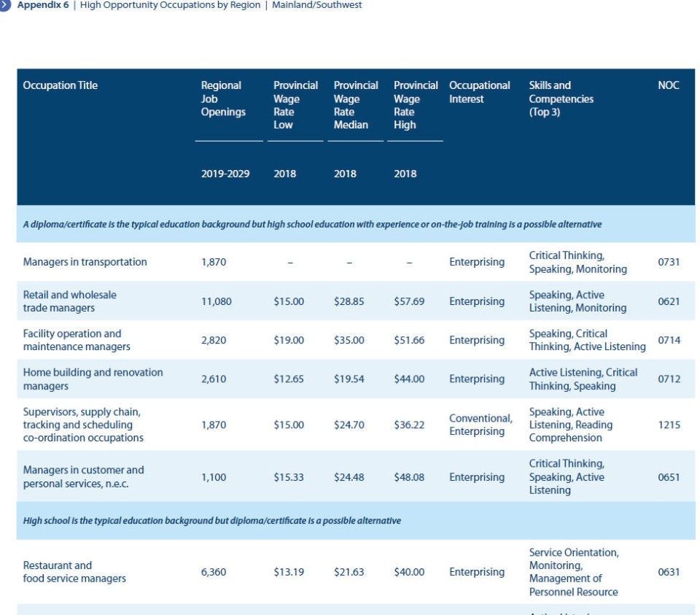Click low wage '$19.00'
Image resolution: width=700 pixels, height=615 pixels.
(289, 340)
